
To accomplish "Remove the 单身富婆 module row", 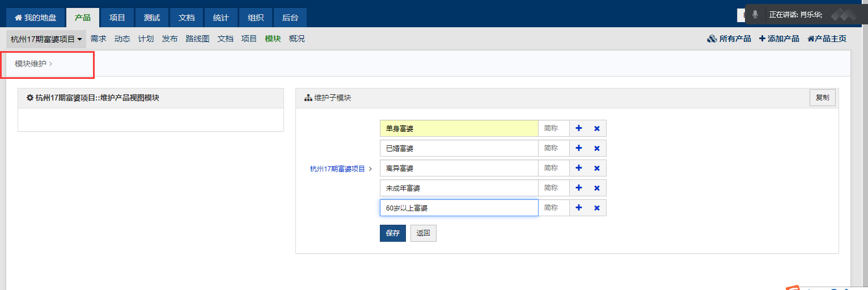I will tap(596, 128).
